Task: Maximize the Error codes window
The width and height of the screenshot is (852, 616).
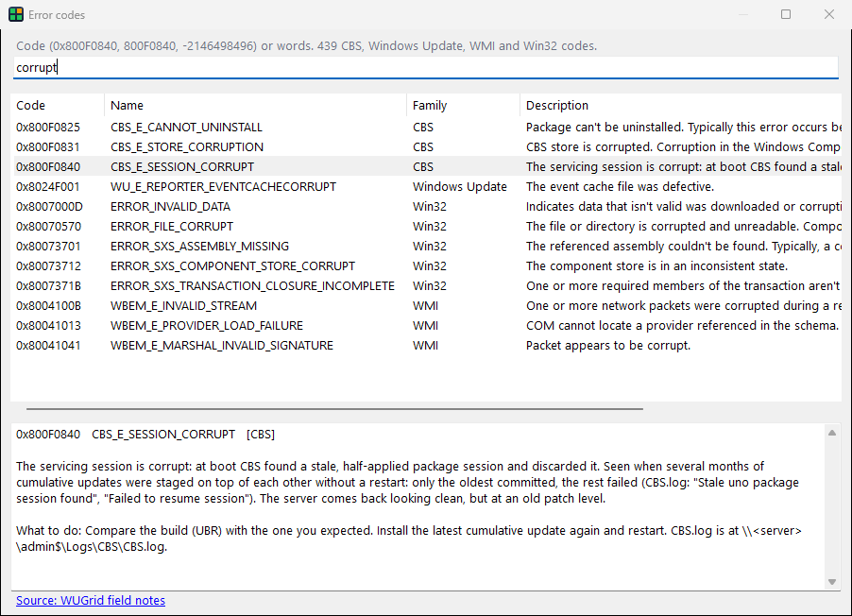Action: click(786, 15)
